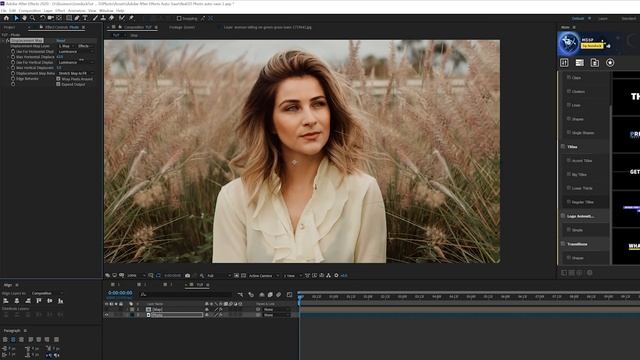Select the Lower Thirds category
The width and height of the screenshot is (640, 360).
(x=582, y=188)
